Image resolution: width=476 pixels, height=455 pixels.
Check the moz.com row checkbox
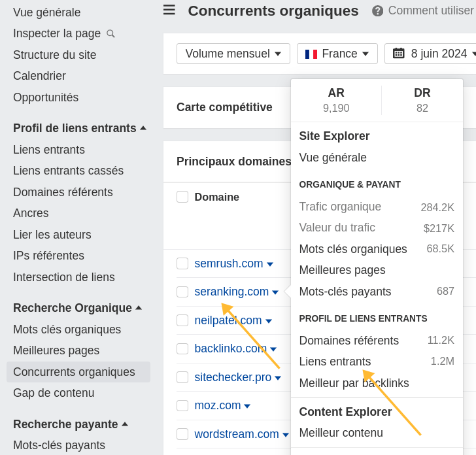pyautogui.click(x=182, y=405)
